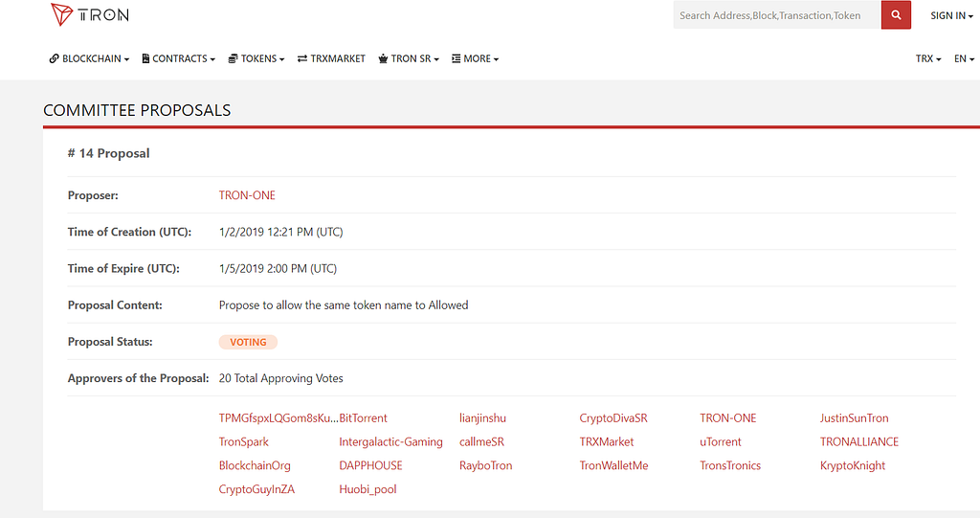Click the TRXMarket exchange arrows icon
This screenshot has width=980, height=518.
302,58
